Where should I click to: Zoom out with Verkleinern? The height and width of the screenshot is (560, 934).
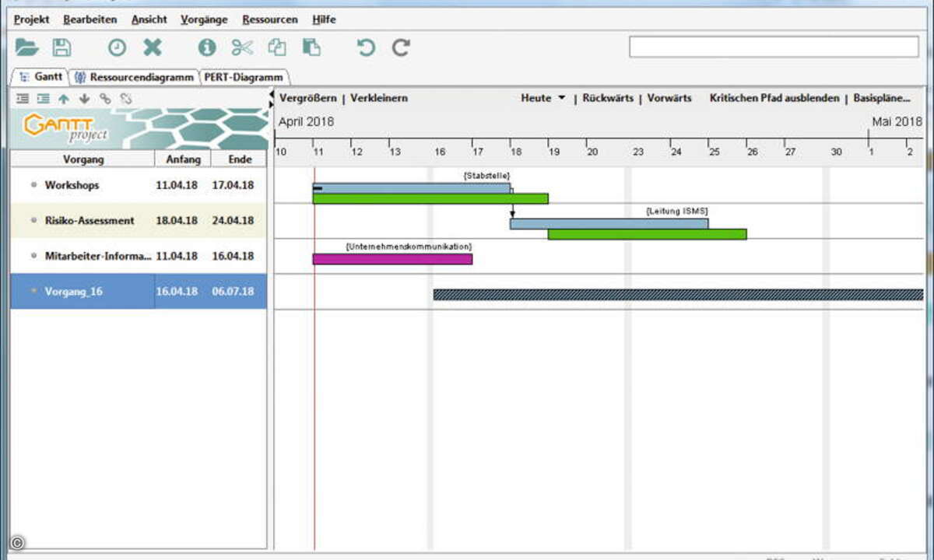379,98
